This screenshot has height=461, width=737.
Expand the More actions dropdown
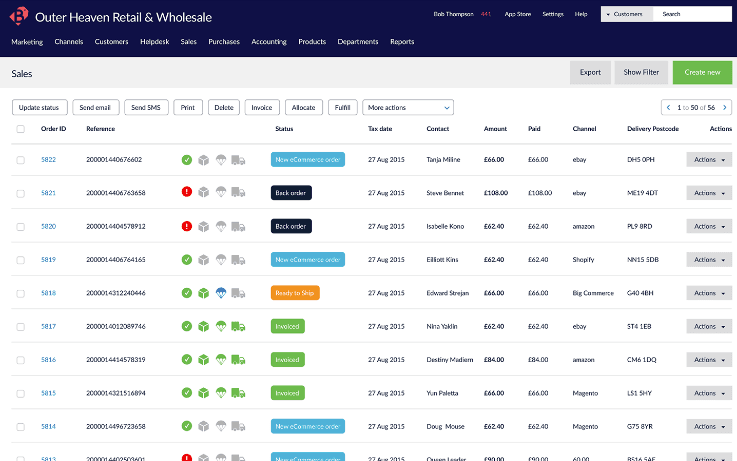tap(408, 107)
